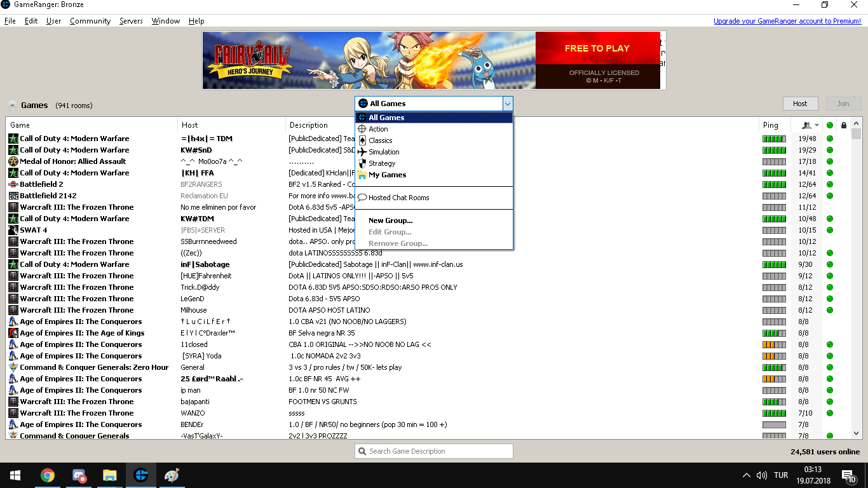Click Call of Duty icon in KW#SnD row
The width and height of the screenshot is (868, 488).
click(x=13, y=150)
